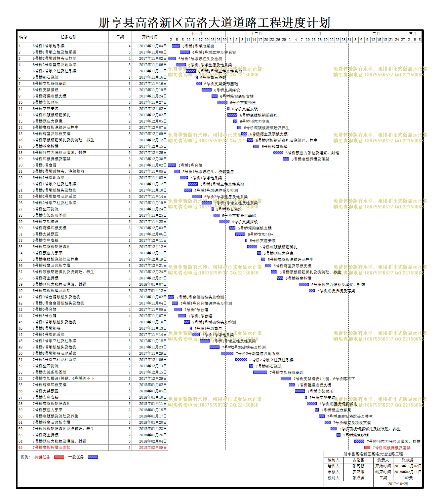439x504 pixels.
Task: Click the date stamp 2017-10-25
Action: tap(398, 484)
